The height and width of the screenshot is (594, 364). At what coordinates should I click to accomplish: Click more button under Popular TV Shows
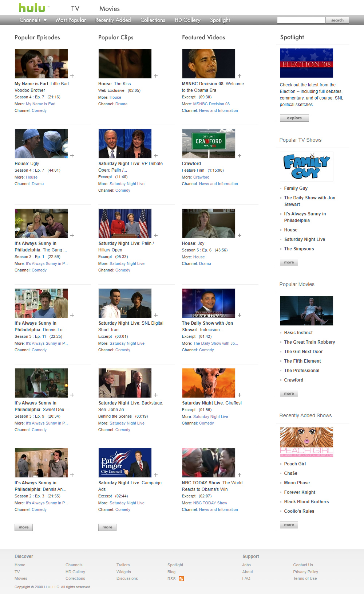tap(289, 262)
